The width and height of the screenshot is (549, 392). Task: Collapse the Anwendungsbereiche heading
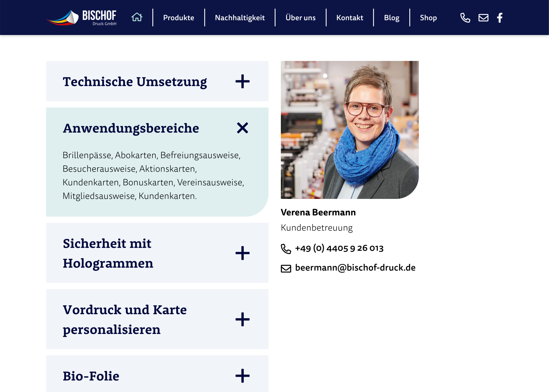(131, 128)
